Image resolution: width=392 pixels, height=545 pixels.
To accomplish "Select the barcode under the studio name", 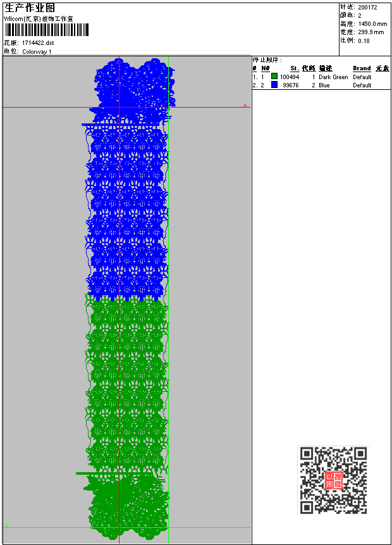I will pos(47,30).
